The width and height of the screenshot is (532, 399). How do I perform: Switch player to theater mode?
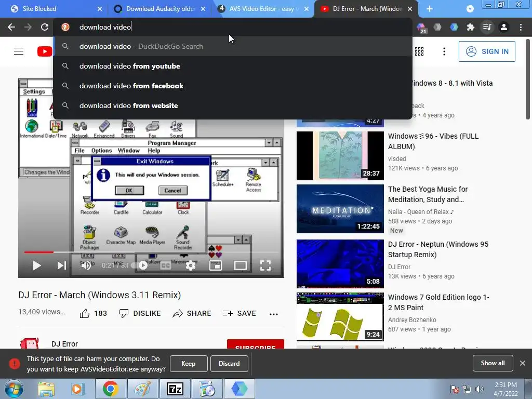click(x=240, y=265)
